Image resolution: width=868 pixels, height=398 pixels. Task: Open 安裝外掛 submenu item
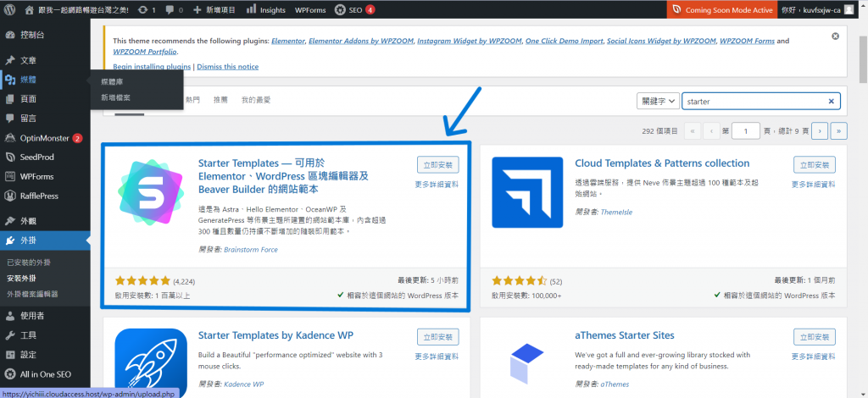pyautogui.click(x=21, y=278)
